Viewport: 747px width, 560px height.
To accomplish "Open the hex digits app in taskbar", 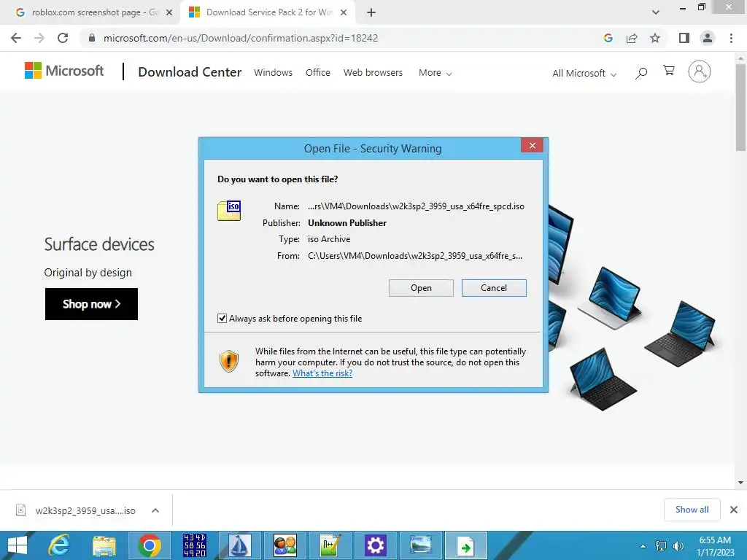I will [194, 545].
